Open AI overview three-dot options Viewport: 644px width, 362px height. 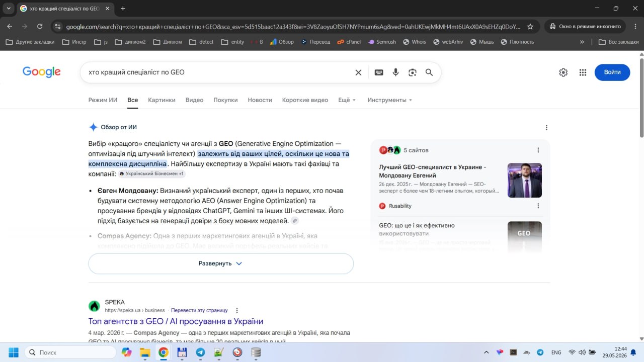546,128
